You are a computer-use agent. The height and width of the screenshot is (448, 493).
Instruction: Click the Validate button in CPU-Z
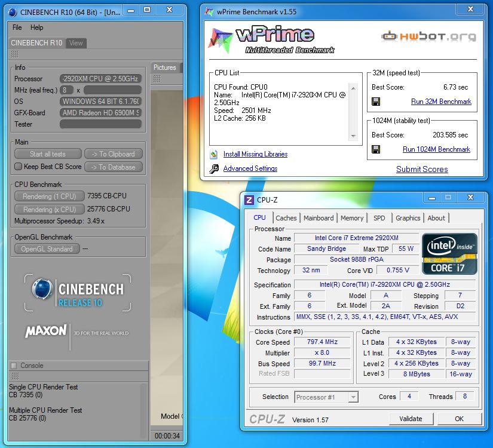pyautogui.click(x=411, y=419)
